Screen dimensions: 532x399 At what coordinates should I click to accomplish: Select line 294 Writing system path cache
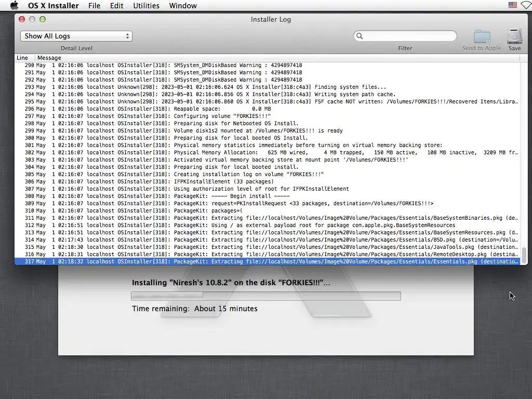267,95
